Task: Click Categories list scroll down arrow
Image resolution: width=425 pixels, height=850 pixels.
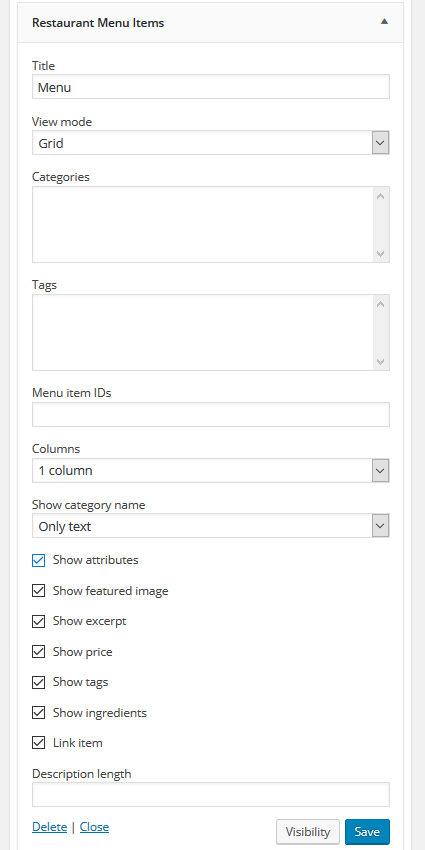Action: [381, 254]
